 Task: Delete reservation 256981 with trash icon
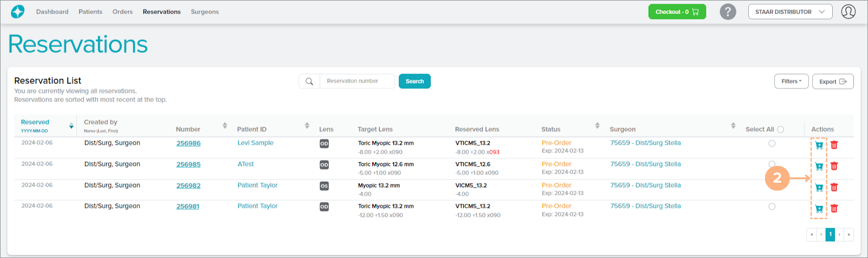tap(834, 208)
